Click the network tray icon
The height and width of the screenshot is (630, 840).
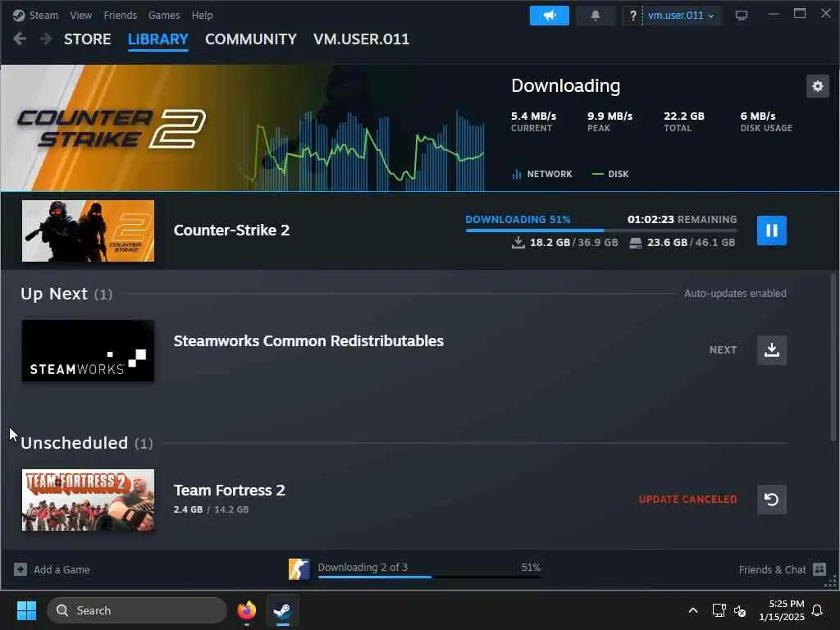pos(719,610)
